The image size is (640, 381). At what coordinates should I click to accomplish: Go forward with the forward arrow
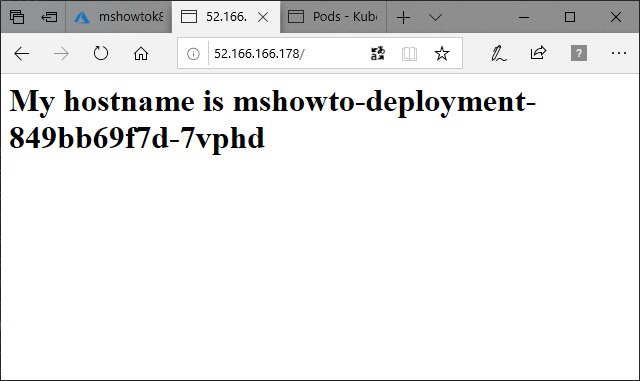click(61, 53)
